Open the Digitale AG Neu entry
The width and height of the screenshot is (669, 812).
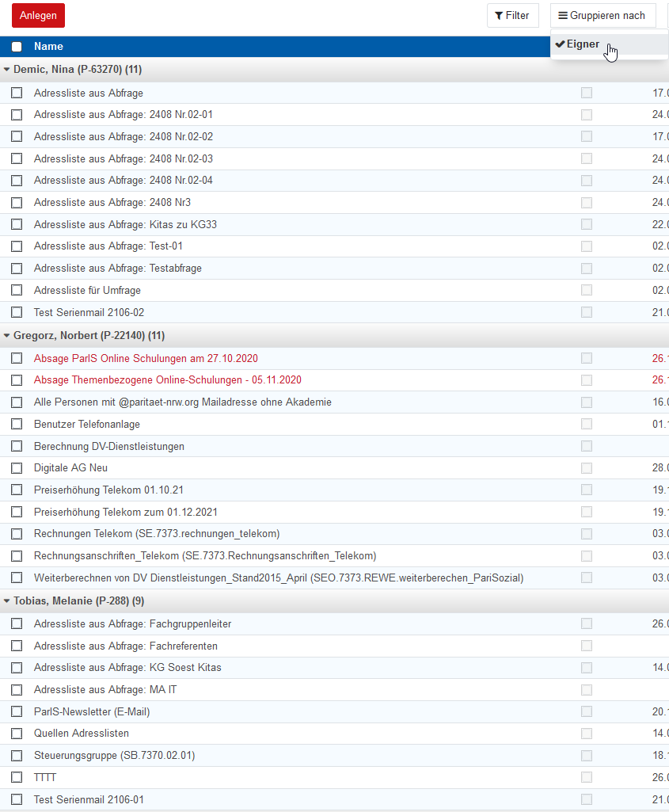(x=70, y=468)
